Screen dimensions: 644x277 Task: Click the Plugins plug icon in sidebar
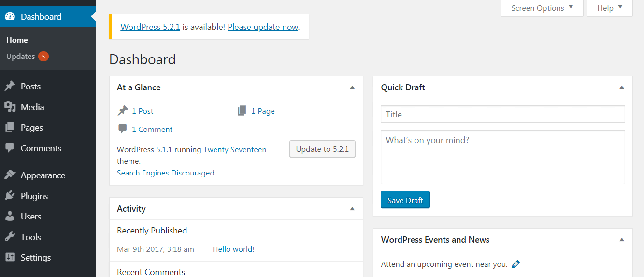(10, 196)
